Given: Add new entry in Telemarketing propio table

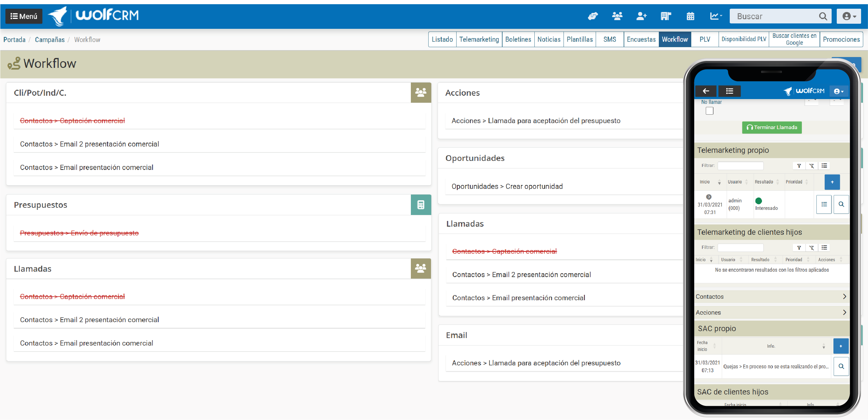Looking at the screenshot, I should pyautogui.click(x=832, y=182).
